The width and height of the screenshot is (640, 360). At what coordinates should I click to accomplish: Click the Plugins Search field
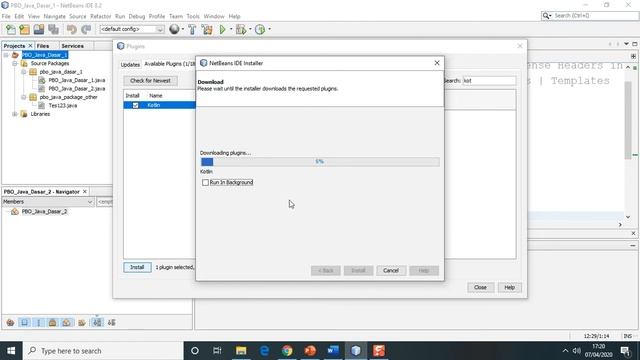489,81
